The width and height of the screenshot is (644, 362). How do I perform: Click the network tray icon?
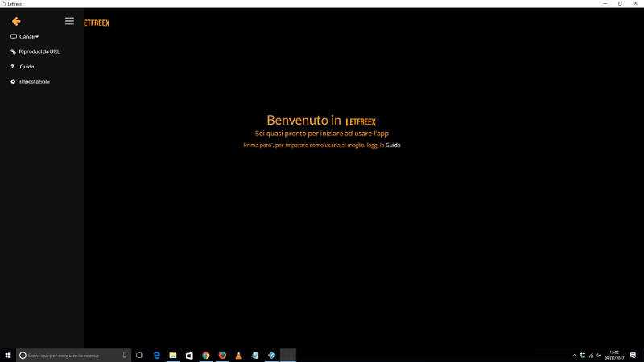point(591,356)
